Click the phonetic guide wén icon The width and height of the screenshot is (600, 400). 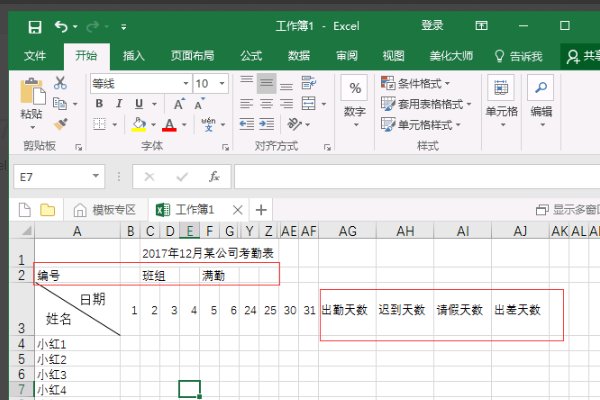209,124
